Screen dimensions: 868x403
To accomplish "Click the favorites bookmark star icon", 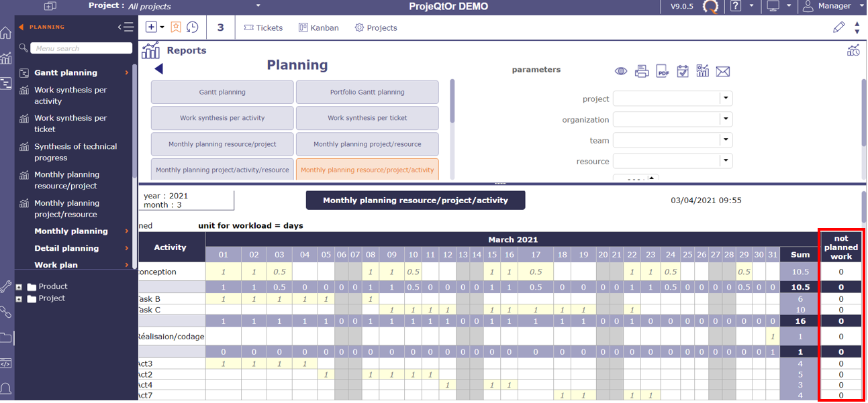I will (176, 27).
